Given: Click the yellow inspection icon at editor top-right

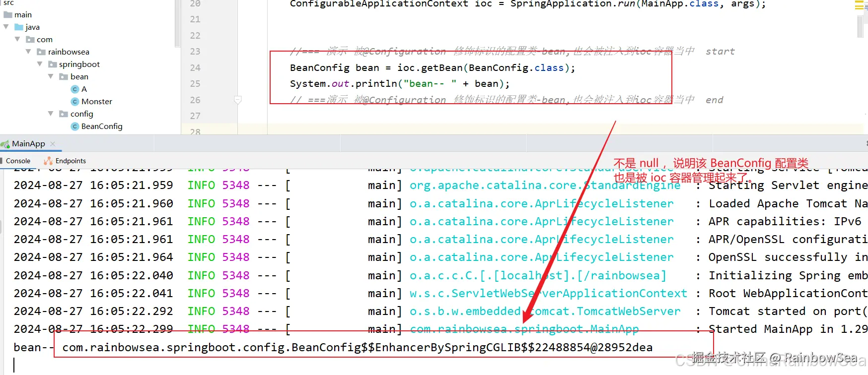Looking at the screenshot, I should coord(859,5).
